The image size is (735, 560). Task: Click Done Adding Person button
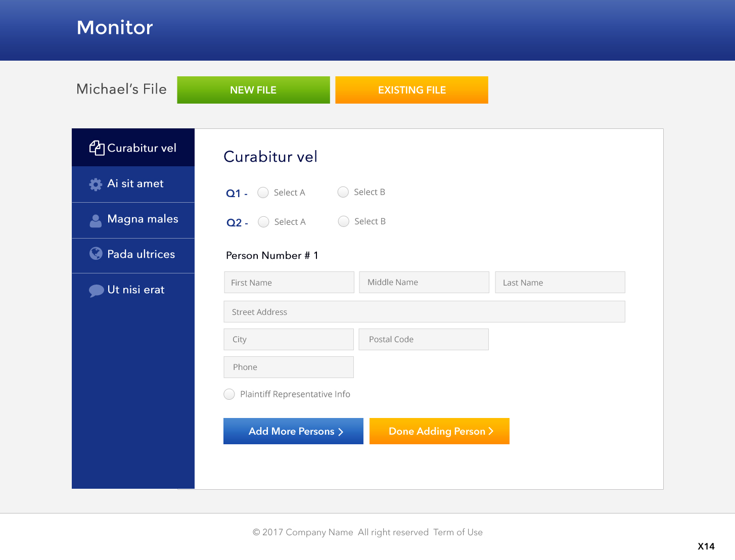coord(439,431)
